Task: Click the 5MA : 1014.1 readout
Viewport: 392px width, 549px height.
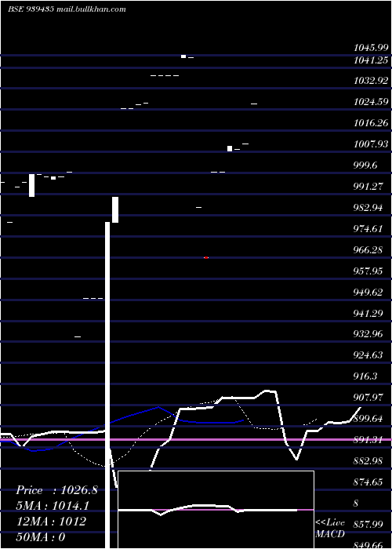Action: [x=53, y=506]
